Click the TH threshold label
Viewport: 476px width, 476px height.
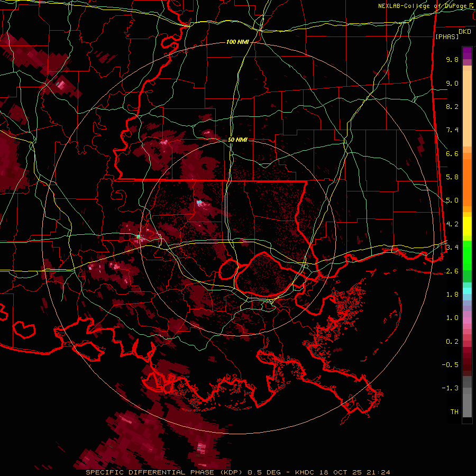click(454, 412)
